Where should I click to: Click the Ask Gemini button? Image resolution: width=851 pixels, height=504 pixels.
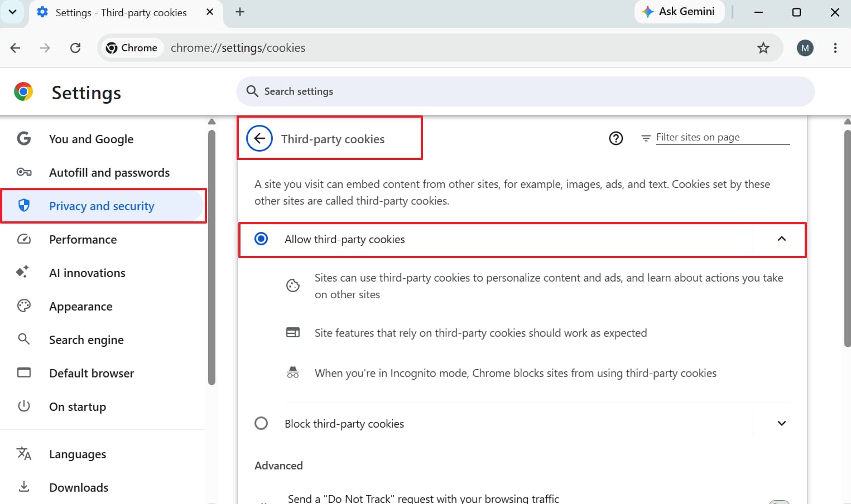coord(679,12)
